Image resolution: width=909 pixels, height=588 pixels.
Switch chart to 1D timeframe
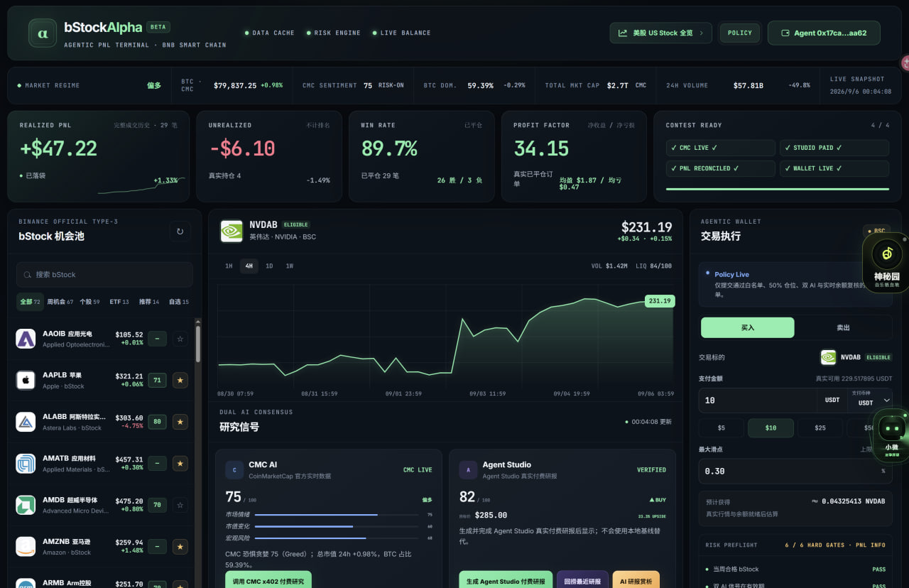tap(269, 266)
